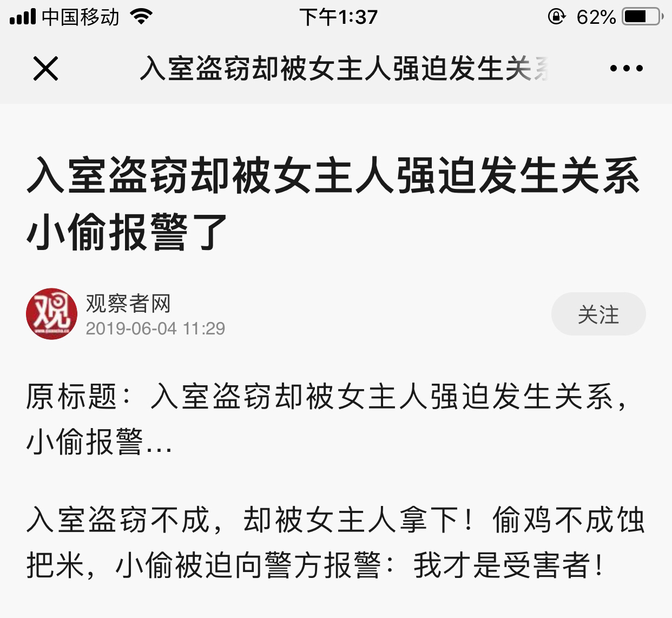
Task: Tap the cellular signal bars icon
Action: click(23, 17)
